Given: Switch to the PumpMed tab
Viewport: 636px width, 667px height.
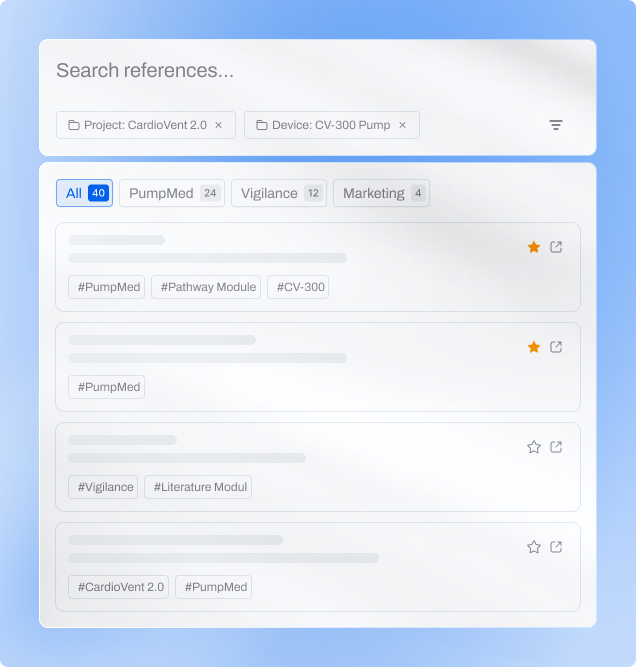Looking at the screenshot, I should pyautogui.click(x=171, y=193).
